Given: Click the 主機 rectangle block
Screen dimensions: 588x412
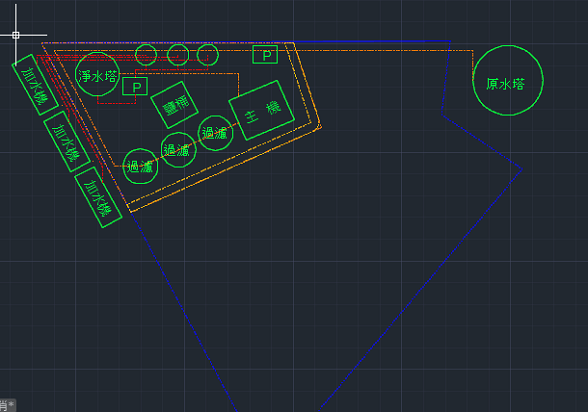Looking at the screenshot, I should click(261, 110).
